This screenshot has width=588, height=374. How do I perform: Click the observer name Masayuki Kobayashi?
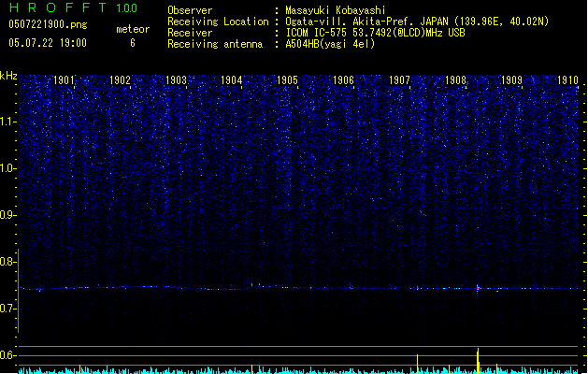(x=336, y=10)
